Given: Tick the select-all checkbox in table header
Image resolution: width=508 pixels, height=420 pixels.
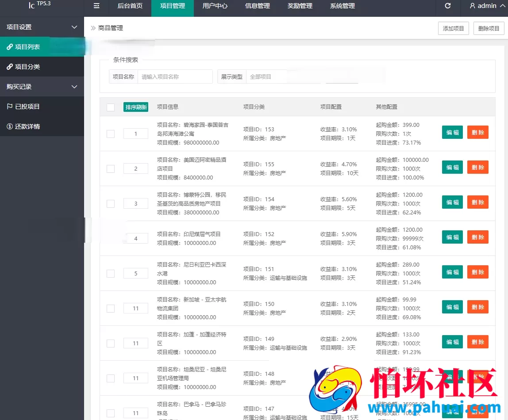Looking at the screenshot, I should coord(111,107).
